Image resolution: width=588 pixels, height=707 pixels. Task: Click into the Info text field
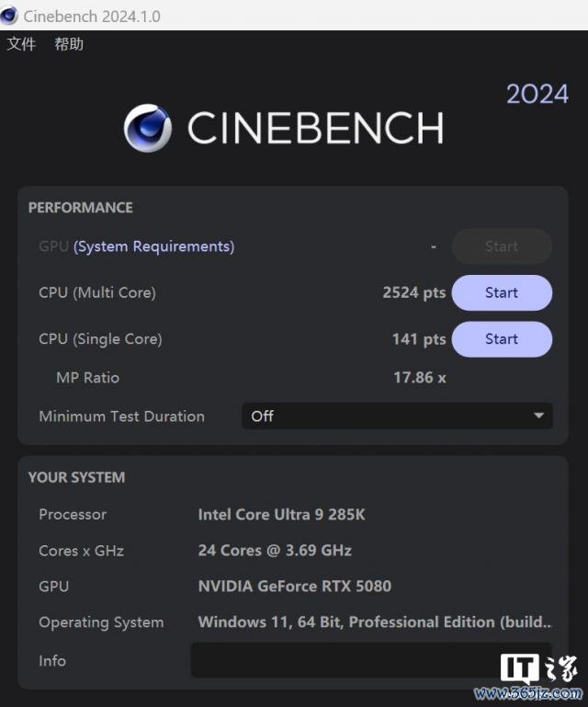(371, 660)
